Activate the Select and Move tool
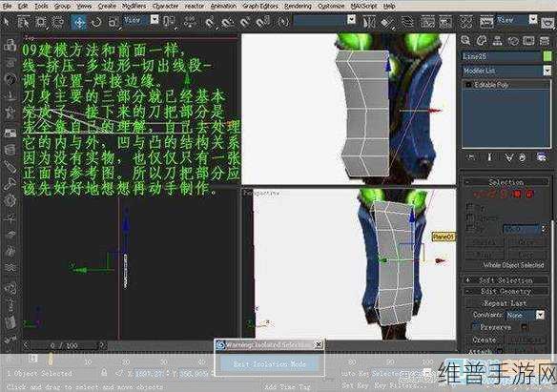The height and width of the screenshot is (392, 557). tap(78, 22)
